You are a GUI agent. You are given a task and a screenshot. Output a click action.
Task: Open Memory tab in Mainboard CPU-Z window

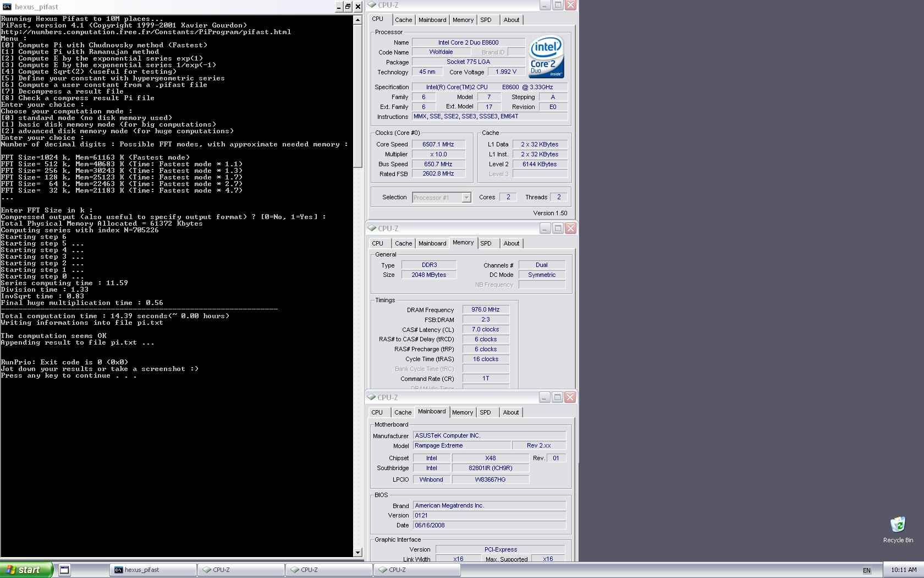463,412
